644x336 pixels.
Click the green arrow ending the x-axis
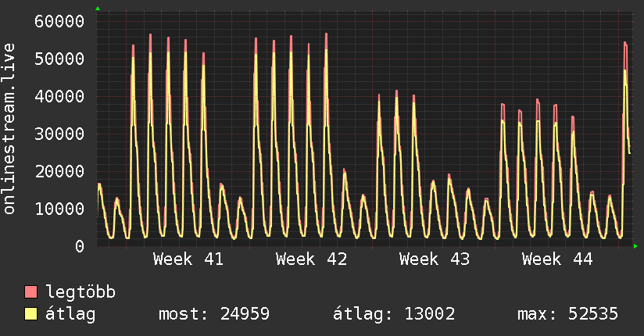pos(635,246)
